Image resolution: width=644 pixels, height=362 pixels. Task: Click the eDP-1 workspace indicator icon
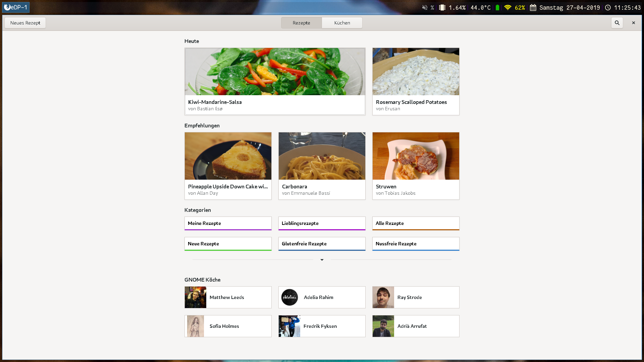[7, 7]
